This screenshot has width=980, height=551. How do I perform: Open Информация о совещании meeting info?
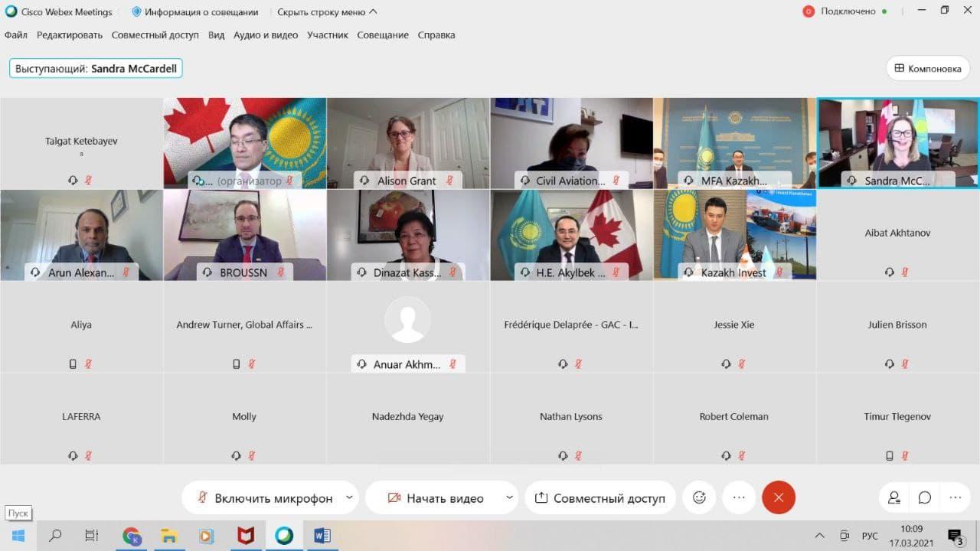tap(195, 12)
